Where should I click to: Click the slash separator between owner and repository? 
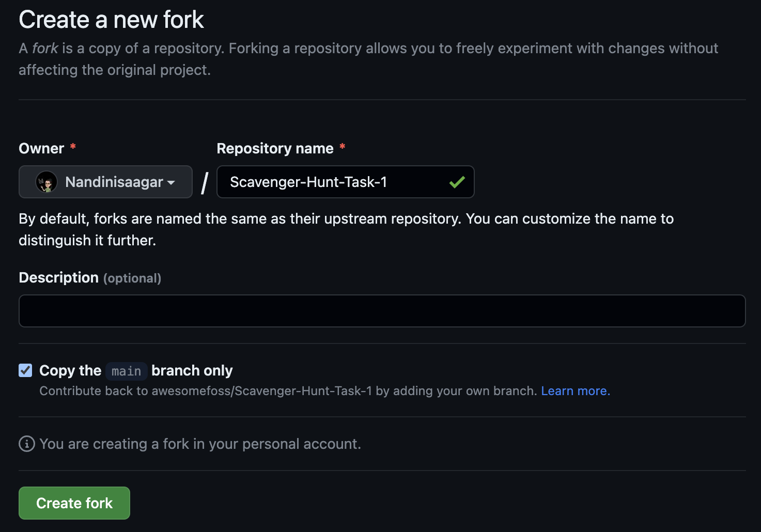(x=205, y=182)
